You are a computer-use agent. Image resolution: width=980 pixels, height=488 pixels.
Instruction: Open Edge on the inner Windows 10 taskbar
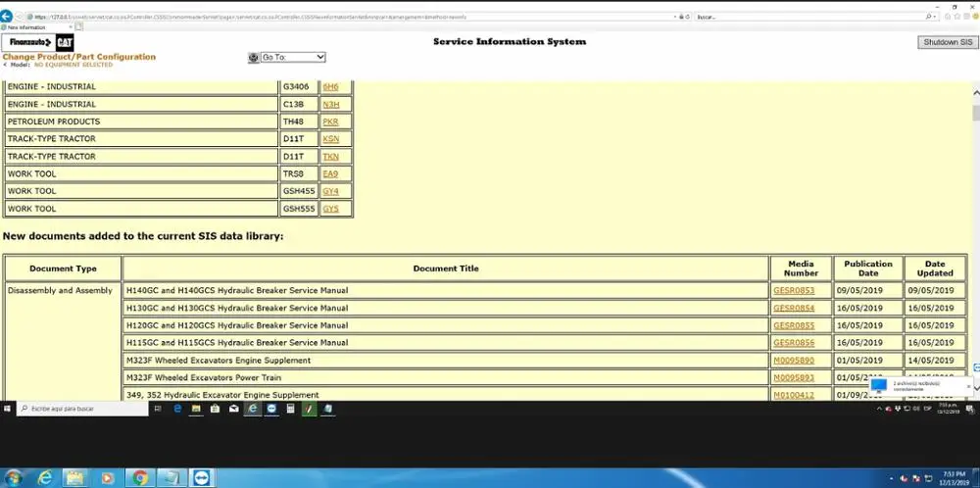pos(177,409)
